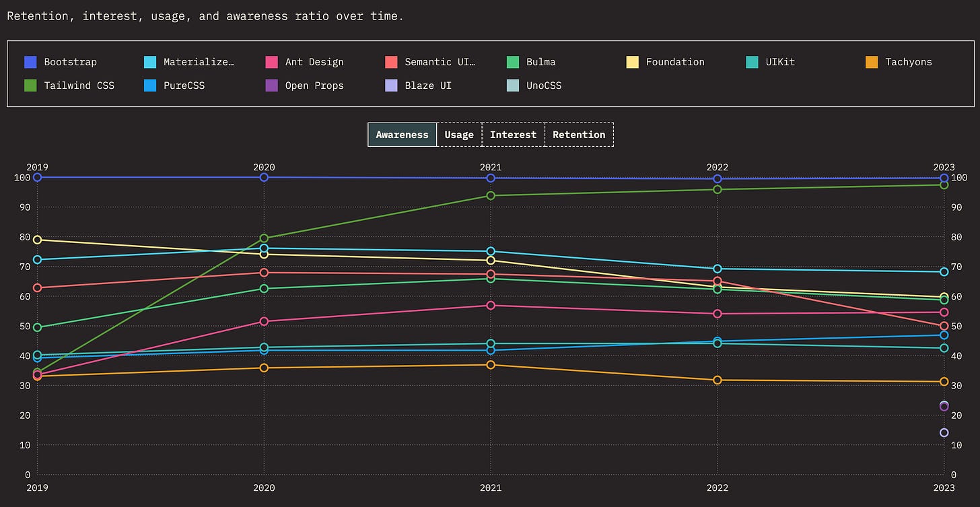980x507 pixels.
Task: Open the Interest tab
Action: point(513,135)
